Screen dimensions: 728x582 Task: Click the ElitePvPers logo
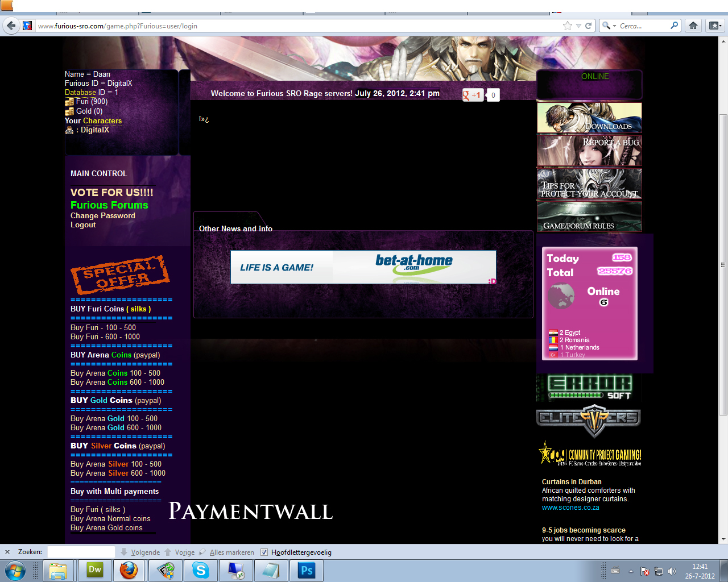tap(589, 419)
